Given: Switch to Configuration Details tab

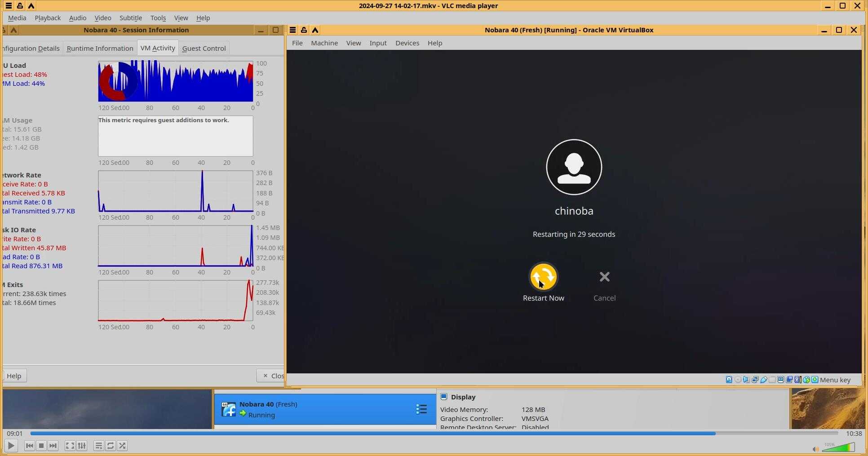Looking at the screenshot, I should [x=31, y=48].
